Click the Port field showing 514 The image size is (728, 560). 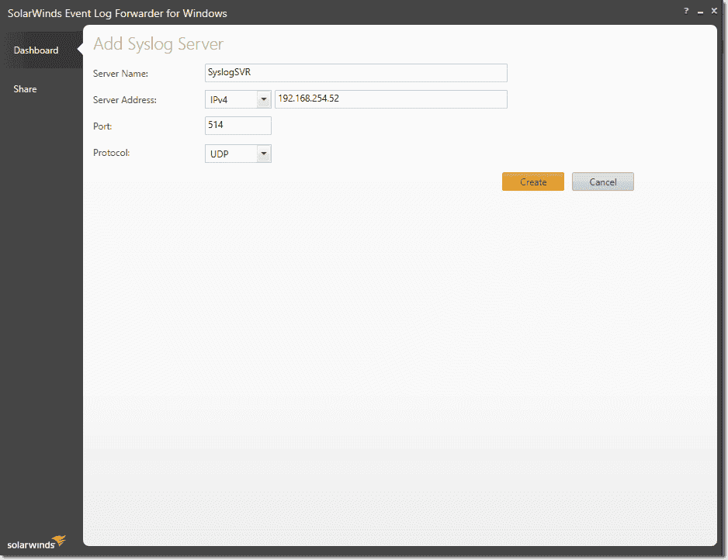click(x=238, y=125)
